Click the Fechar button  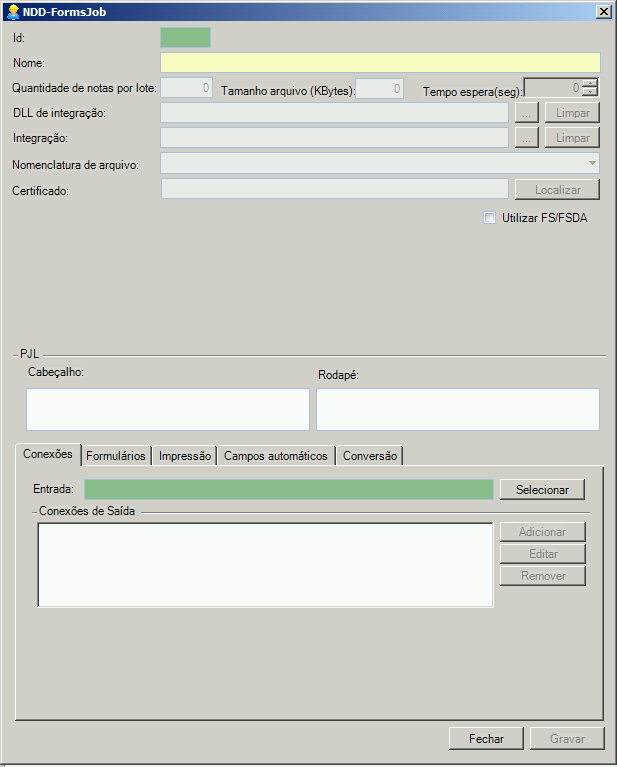(x=486, y=739)
